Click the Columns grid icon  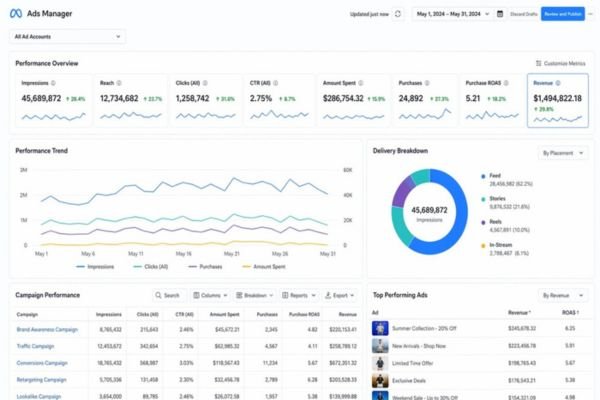[196, 295]
